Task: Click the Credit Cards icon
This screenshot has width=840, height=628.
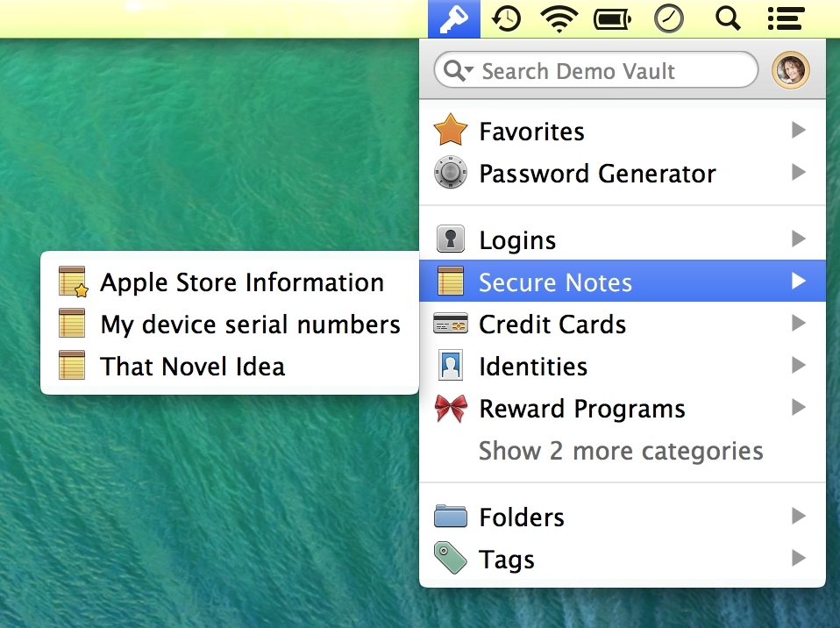Action: tap(450, 323)
